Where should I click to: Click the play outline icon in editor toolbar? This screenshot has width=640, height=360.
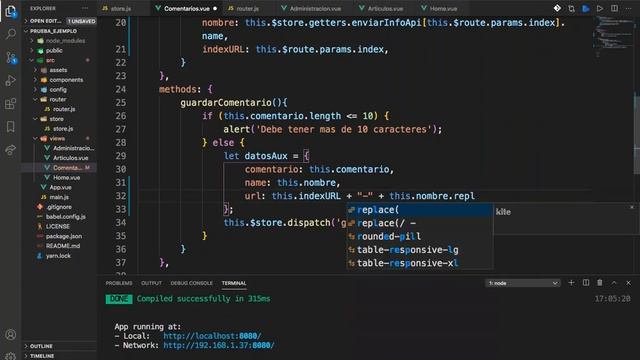coord(600,8)
